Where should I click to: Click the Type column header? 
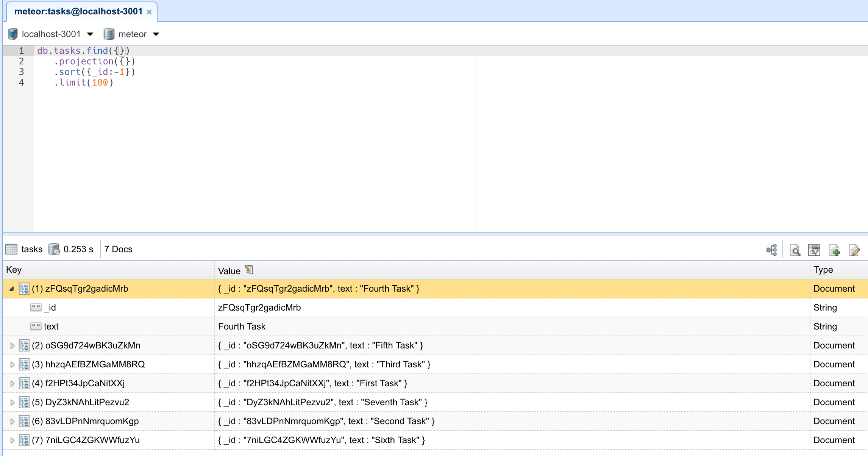click(823, 270)
